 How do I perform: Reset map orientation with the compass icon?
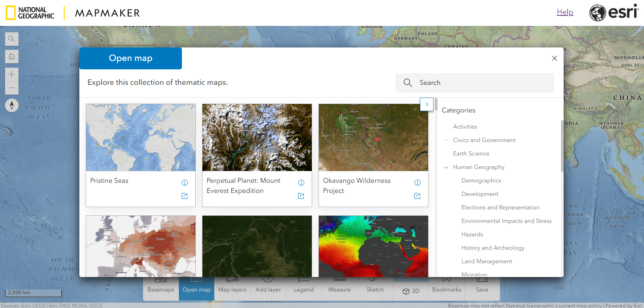(x=11, y=105)
